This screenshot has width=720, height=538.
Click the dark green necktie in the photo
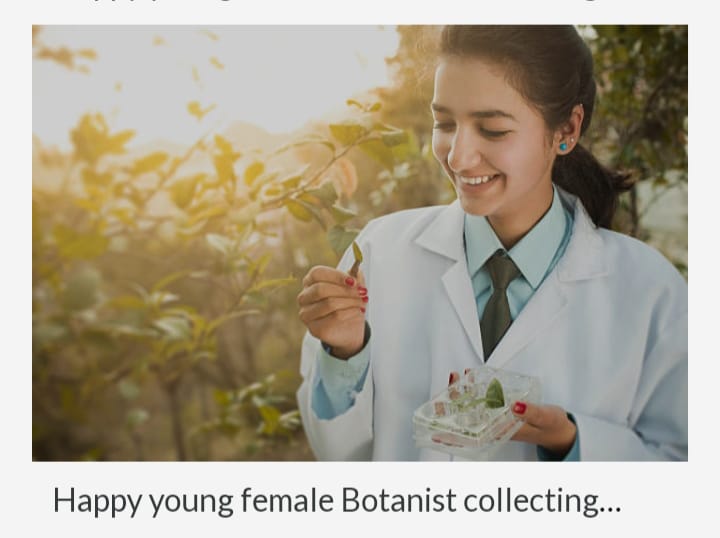coord(499,303)
